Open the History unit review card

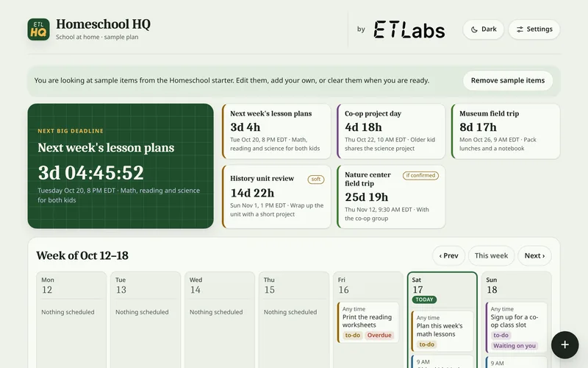(x=276, y=197)
